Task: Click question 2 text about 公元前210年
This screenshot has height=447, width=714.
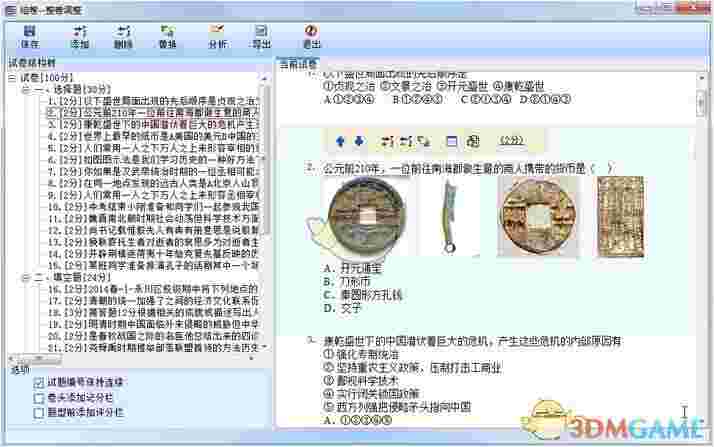Action: click(x=469, y=169)
